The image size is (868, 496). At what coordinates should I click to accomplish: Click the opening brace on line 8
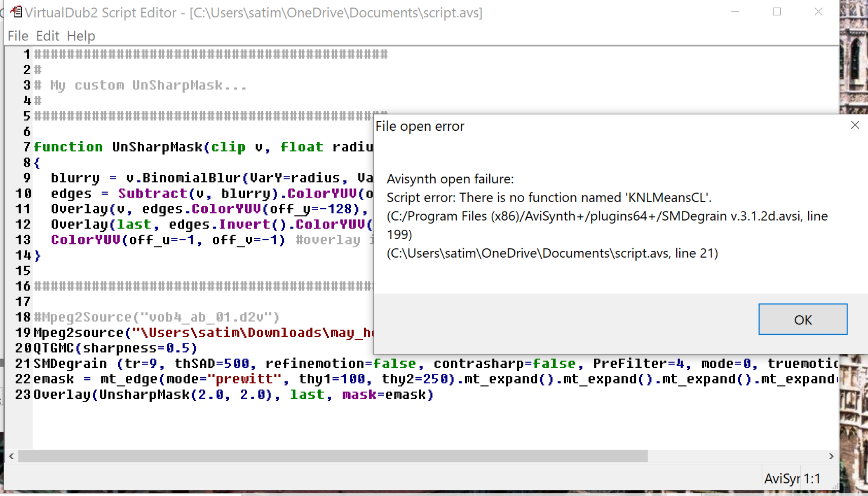pos(37,163)
